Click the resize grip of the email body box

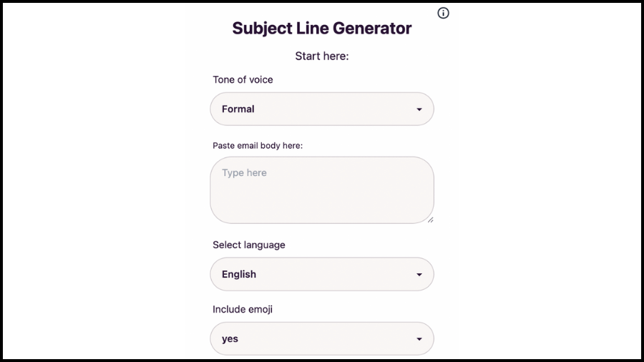[x=430, y=220]
